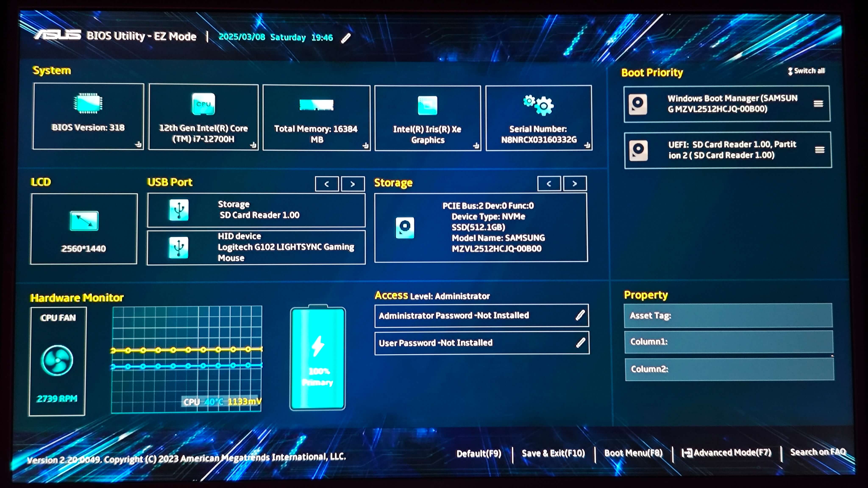Click the Column2 property field
This screenshot has height=488, width=868.
point(729,369)
